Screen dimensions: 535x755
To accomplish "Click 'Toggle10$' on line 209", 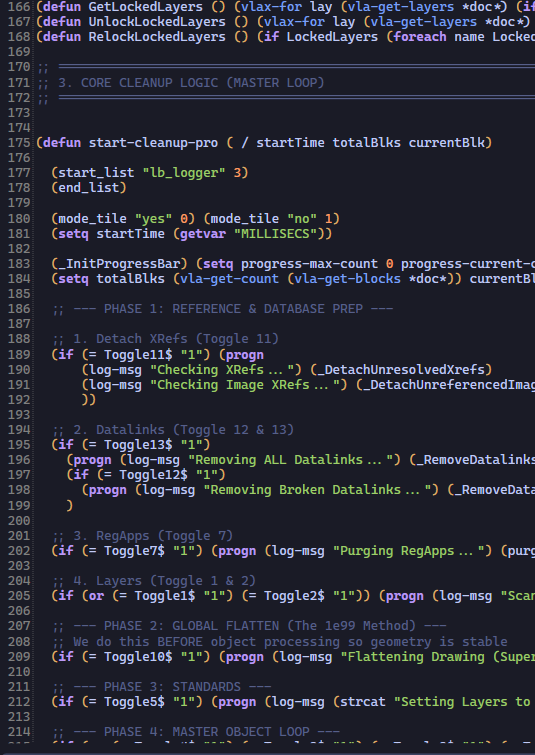I will pos(138,657).
